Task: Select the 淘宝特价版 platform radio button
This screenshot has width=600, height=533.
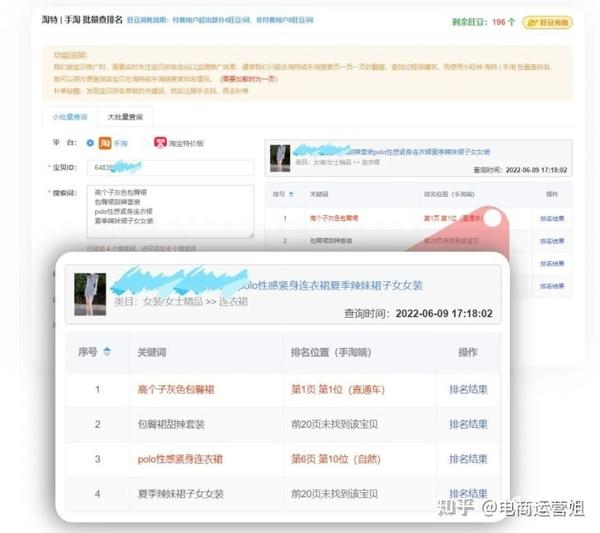Action: (x=146, y=143)
